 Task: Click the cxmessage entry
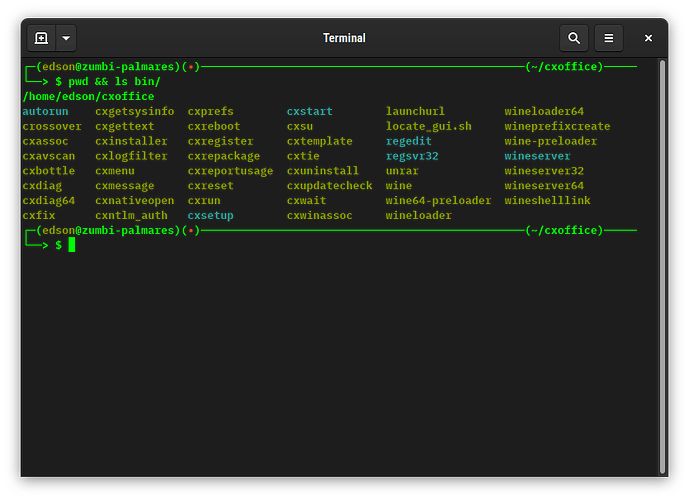(125, 185)
